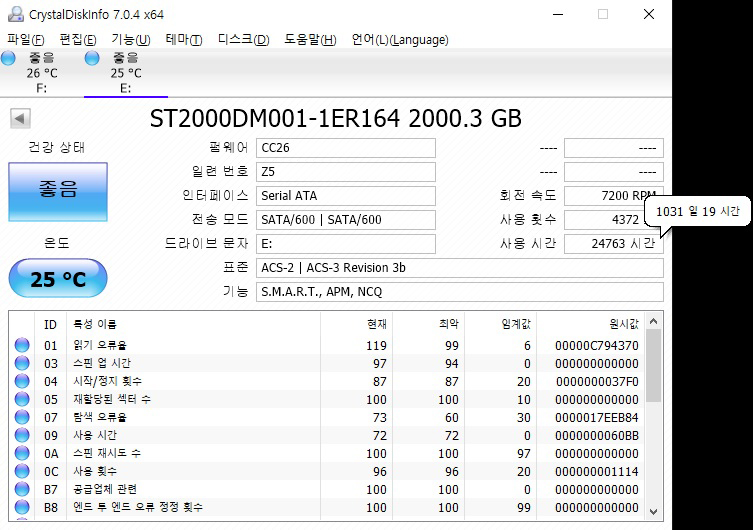The width and height of the screenshot is (753, 530).
Task: Click the S.M.A.R.T., APM, NCQ features field
Action: click(x=460, y=292)
